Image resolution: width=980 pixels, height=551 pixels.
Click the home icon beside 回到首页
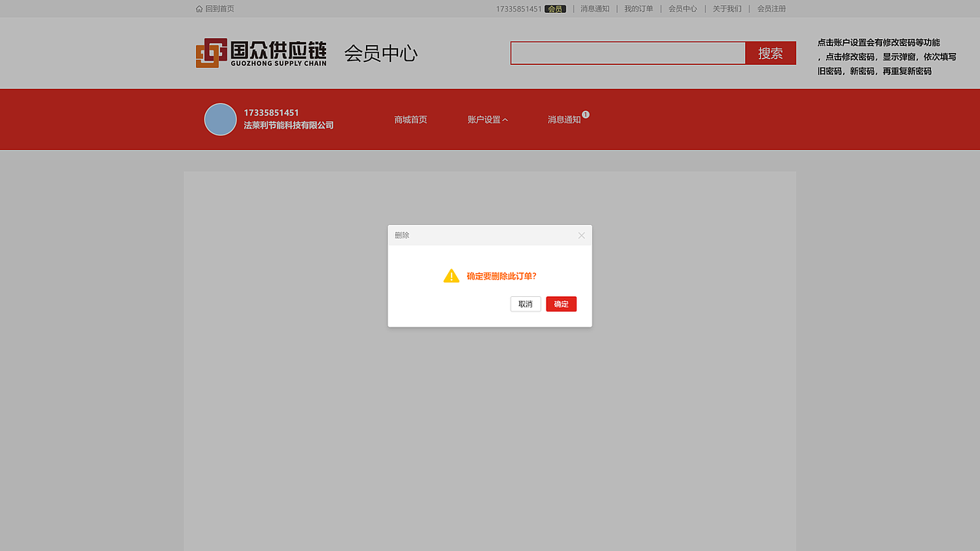[198, 8]
